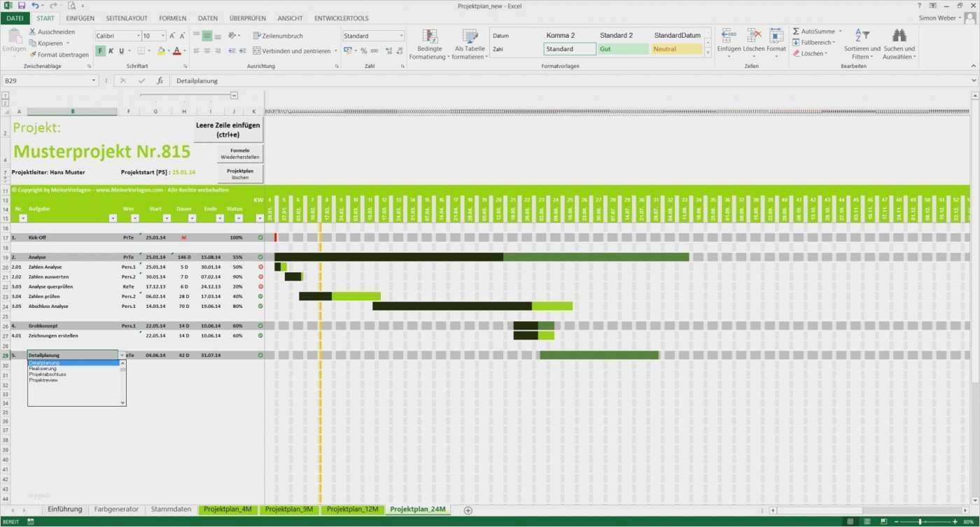Toggle italic formatting with the K button
Image resolution: width=980 pixels, height=527 pixels.
pyautogui.click(x=109, y=50)
